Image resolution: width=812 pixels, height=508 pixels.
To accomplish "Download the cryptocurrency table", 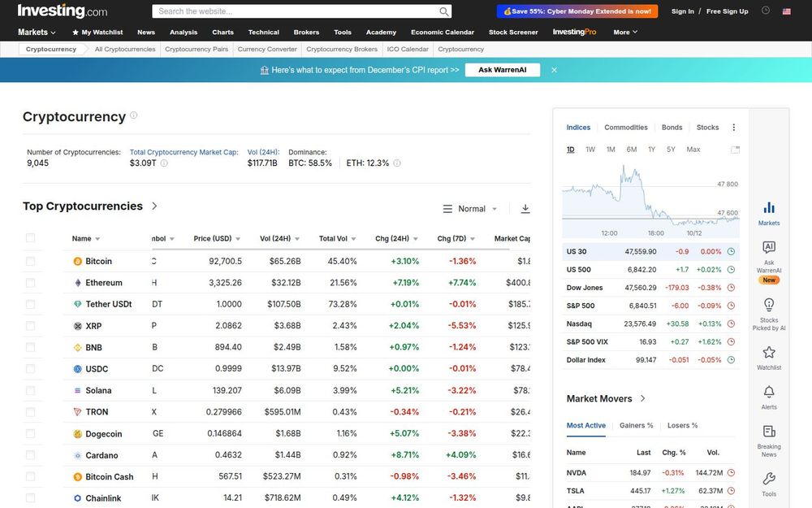I will pyautogui.click(x=525, y=208).
